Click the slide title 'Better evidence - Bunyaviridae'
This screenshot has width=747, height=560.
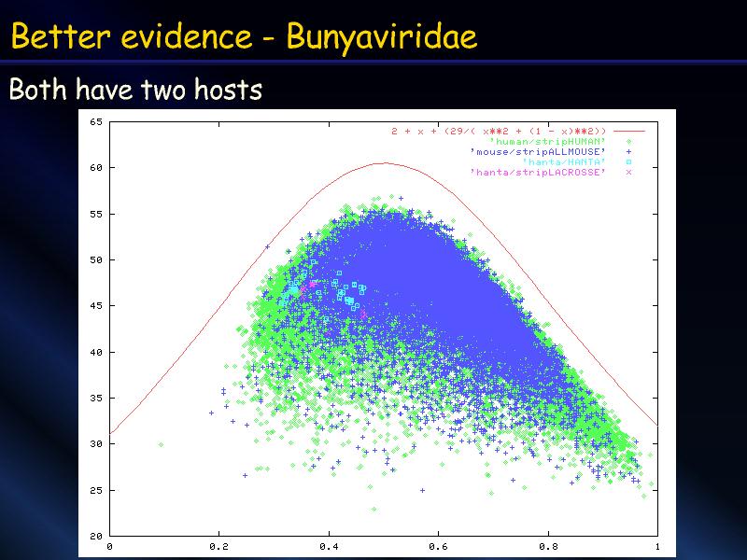coord(245,37)
